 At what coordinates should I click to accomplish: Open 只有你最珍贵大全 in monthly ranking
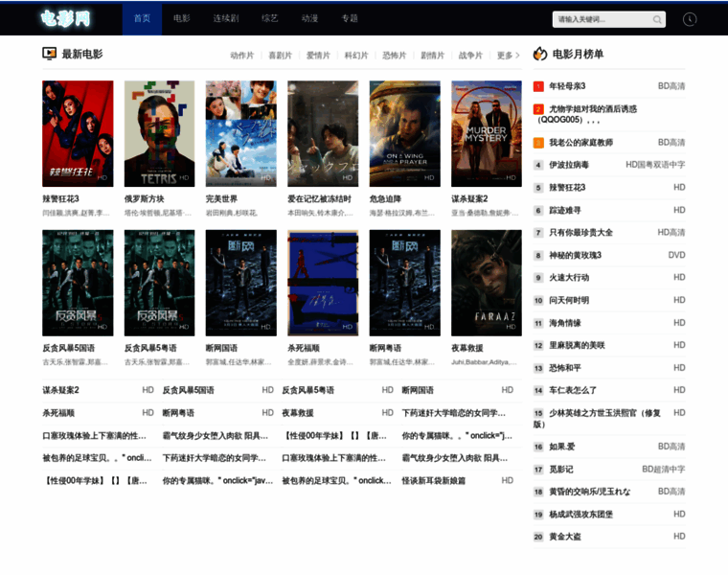coord(580,233)
